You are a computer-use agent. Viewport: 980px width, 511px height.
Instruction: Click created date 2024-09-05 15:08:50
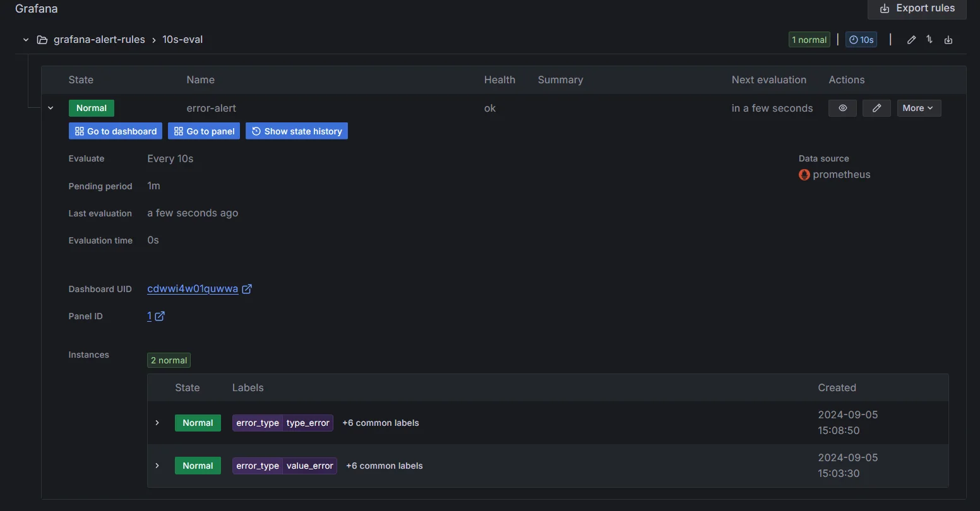848,423
